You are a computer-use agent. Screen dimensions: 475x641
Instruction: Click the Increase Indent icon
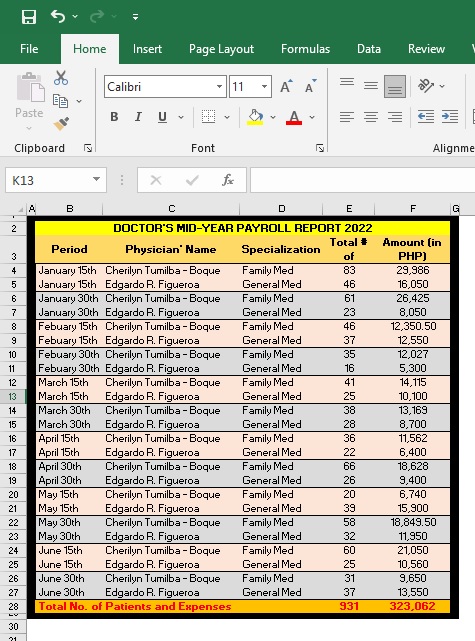pyautogui.click(x=450, y=117)
